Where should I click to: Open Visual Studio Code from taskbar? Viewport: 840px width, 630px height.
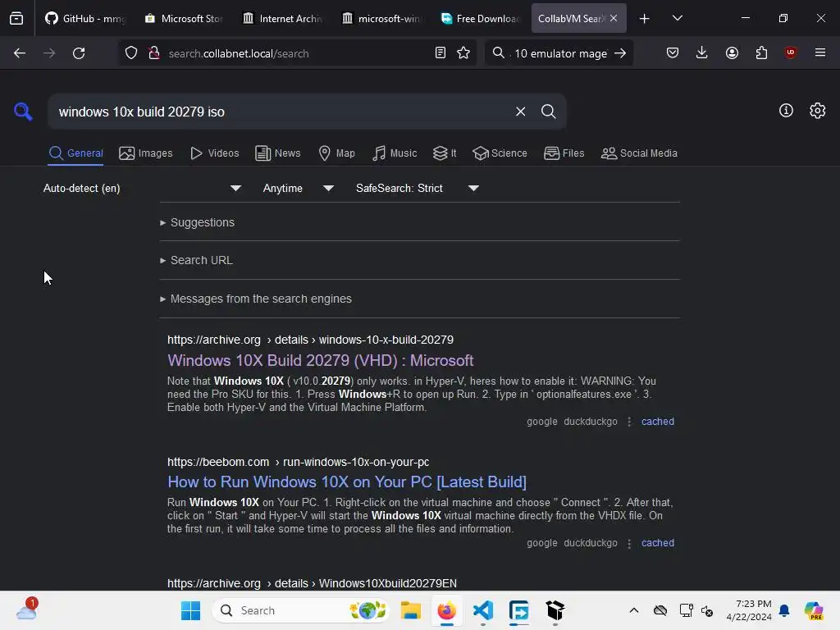click(483, 610)
